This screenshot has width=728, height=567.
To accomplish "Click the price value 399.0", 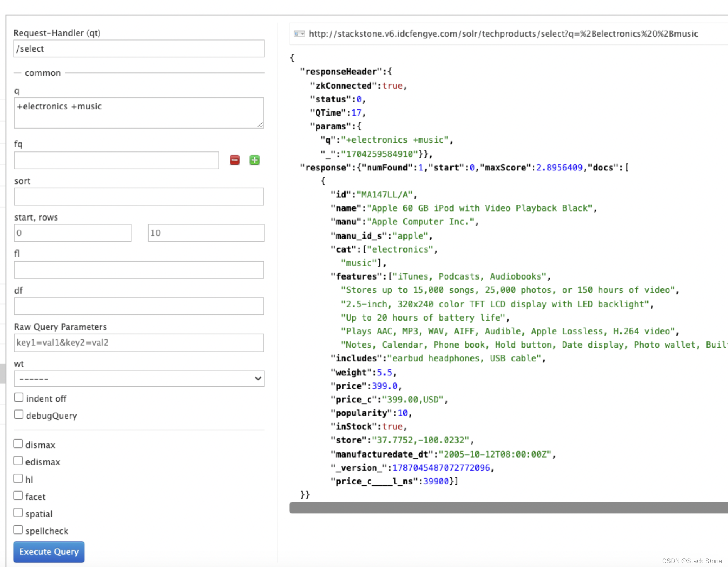I will 385,386.
